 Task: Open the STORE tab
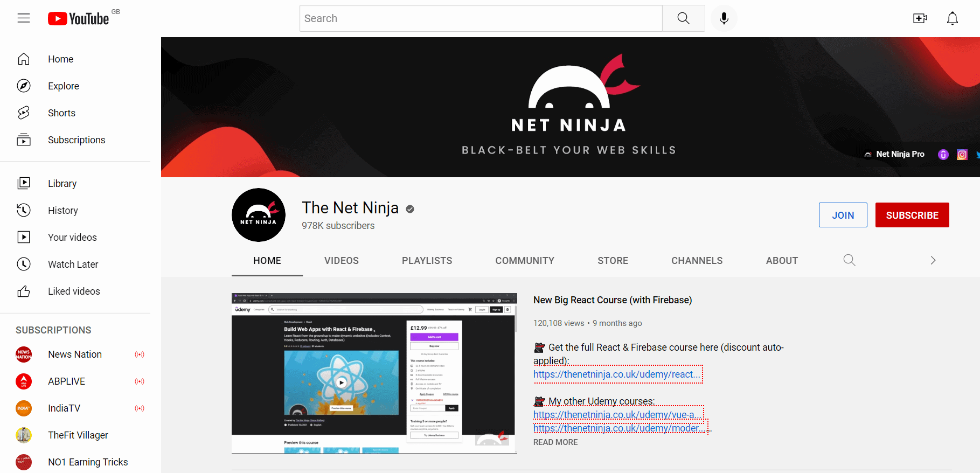click(x=613, y=260)
